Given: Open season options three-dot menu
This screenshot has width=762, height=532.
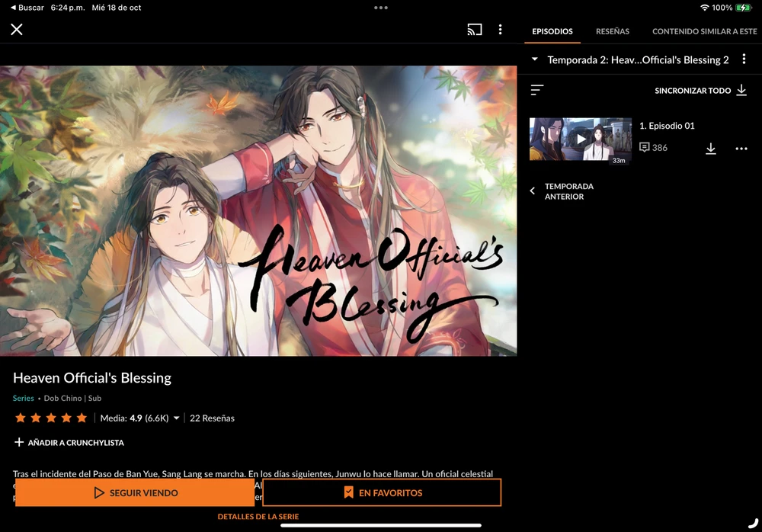Looking at the screenshot, I should point(744,59).
